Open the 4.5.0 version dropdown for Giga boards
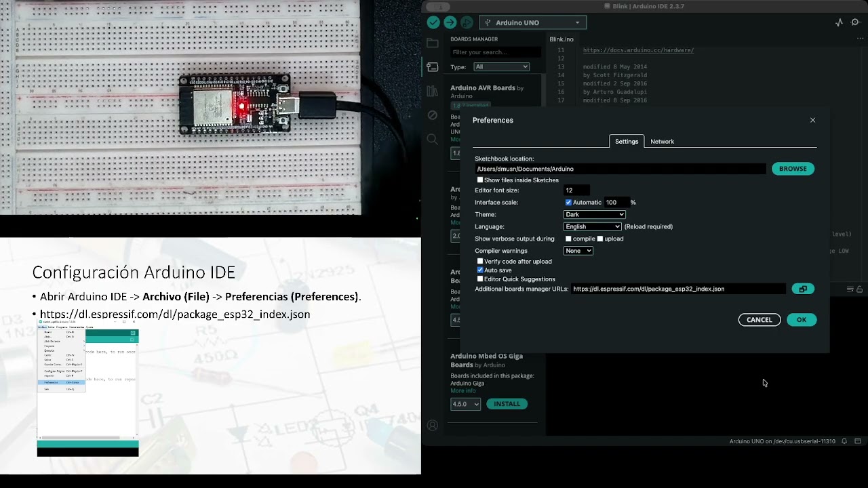Image resolution: width=868 pixels, height=488 pixels. [x=466, y=404]
